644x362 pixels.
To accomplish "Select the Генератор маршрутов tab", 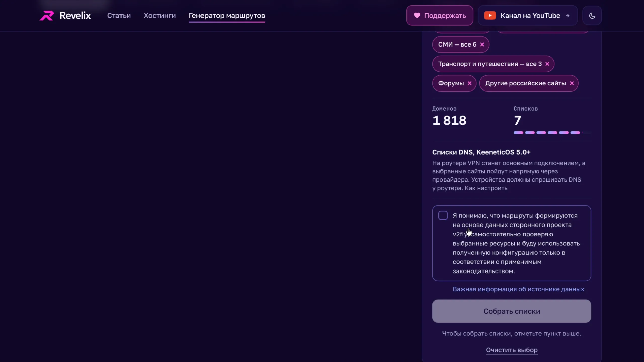I will click(227, 16).
